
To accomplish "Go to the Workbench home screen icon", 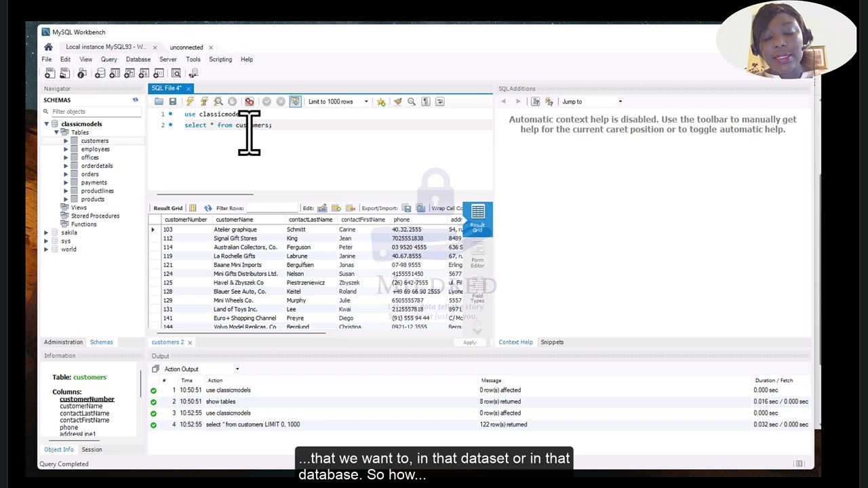I will 48,47.
